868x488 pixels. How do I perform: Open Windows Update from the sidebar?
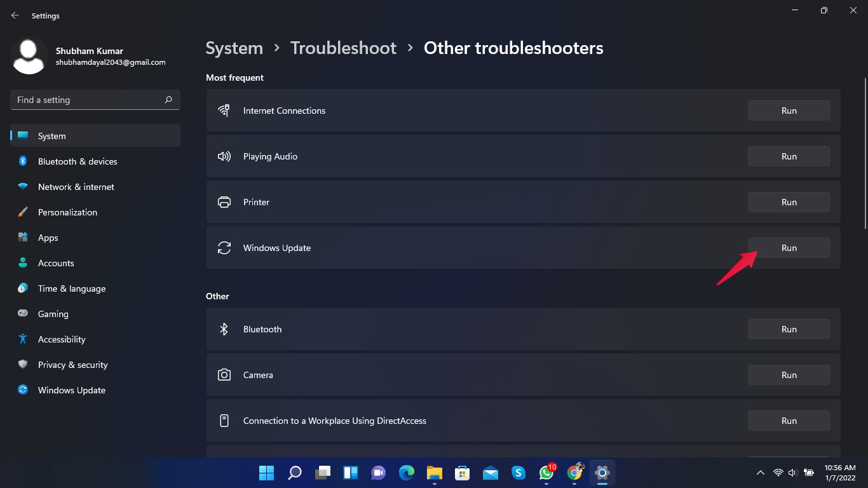coord(71,390)
